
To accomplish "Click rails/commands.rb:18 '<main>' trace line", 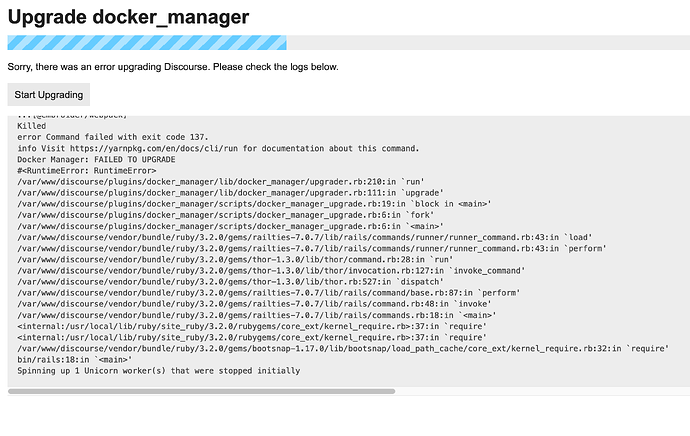I will [x=257, y=315].
